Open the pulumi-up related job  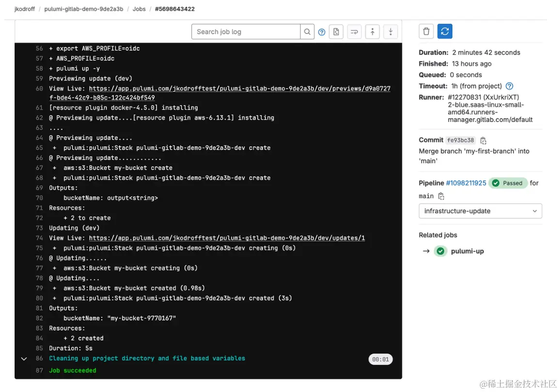467,251
